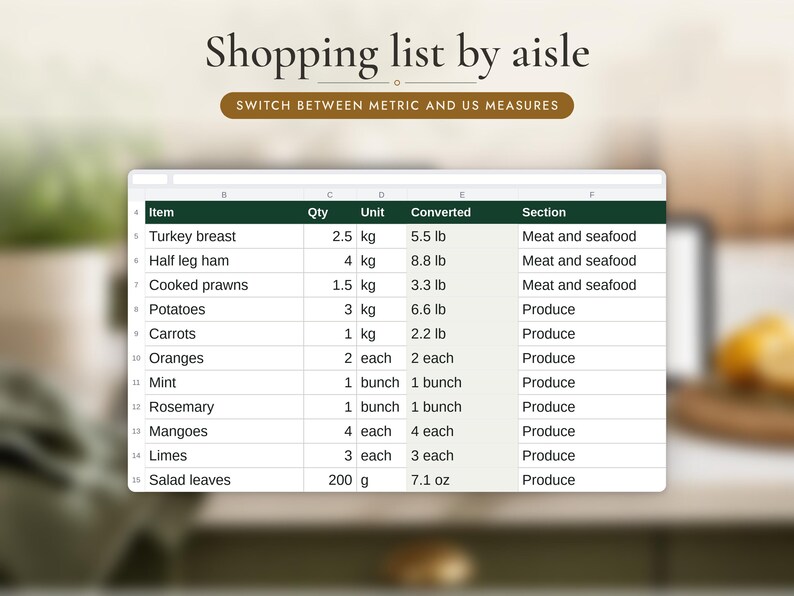Select the 'Turkey breast' cell

(224, 236)
